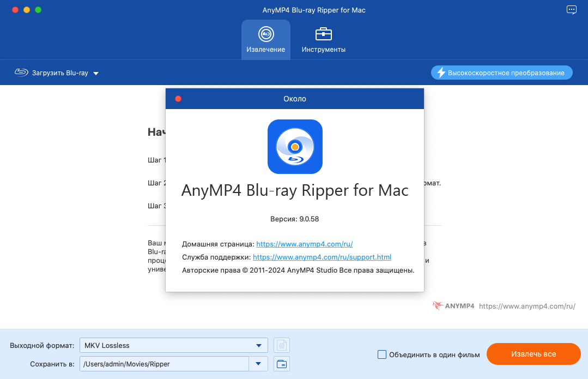The width and height of the screenshot is (588, 379).
Task: Click the Загрузить Blu-ray disc icon
Action: pos(21,73)
